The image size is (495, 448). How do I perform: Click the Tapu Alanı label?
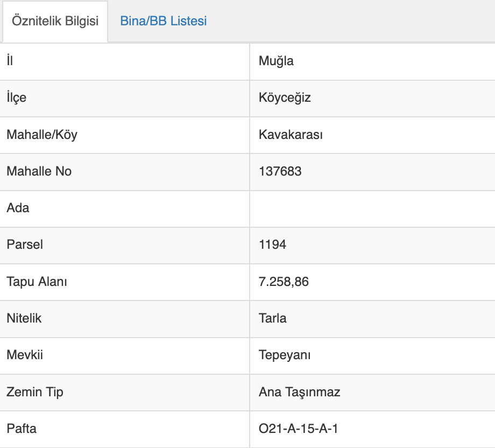37,282
